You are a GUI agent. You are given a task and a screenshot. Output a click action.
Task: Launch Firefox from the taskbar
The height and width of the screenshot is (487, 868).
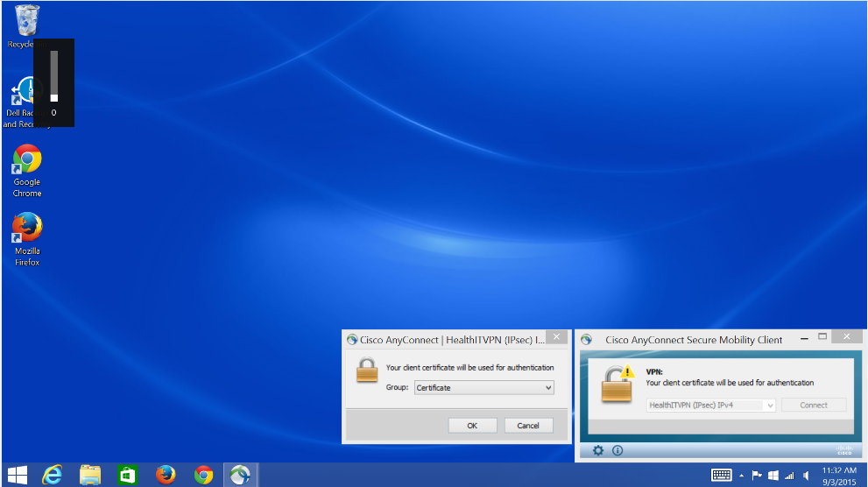point(165,475)
